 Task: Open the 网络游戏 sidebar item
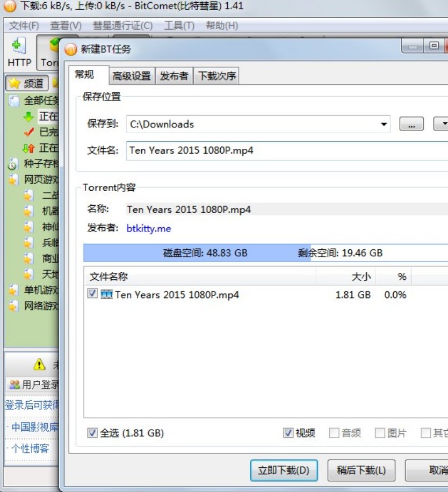13,305
